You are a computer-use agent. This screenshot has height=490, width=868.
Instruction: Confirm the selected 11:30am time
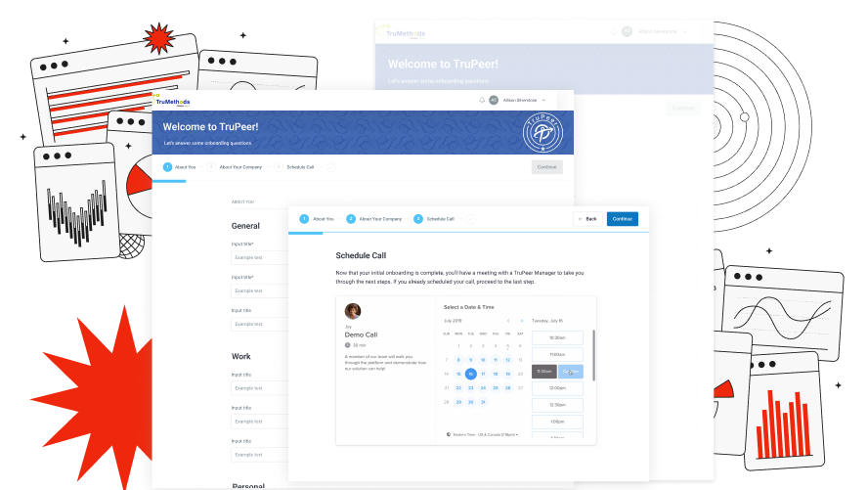point(571,372)
